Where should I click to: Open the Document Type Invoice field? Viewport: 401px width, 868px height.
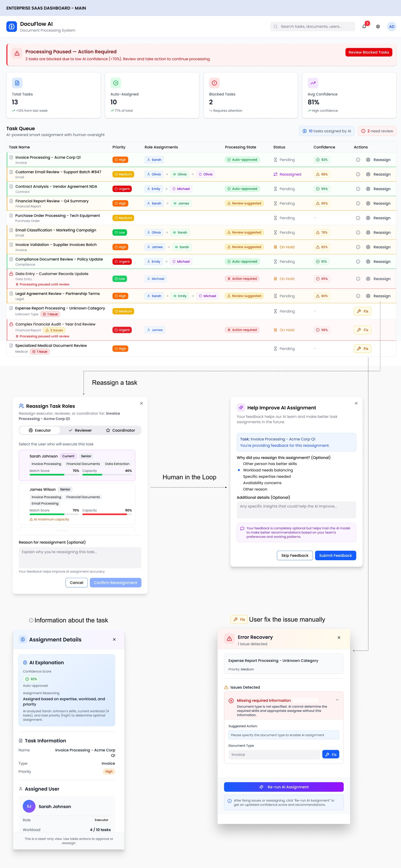[274, 754]
